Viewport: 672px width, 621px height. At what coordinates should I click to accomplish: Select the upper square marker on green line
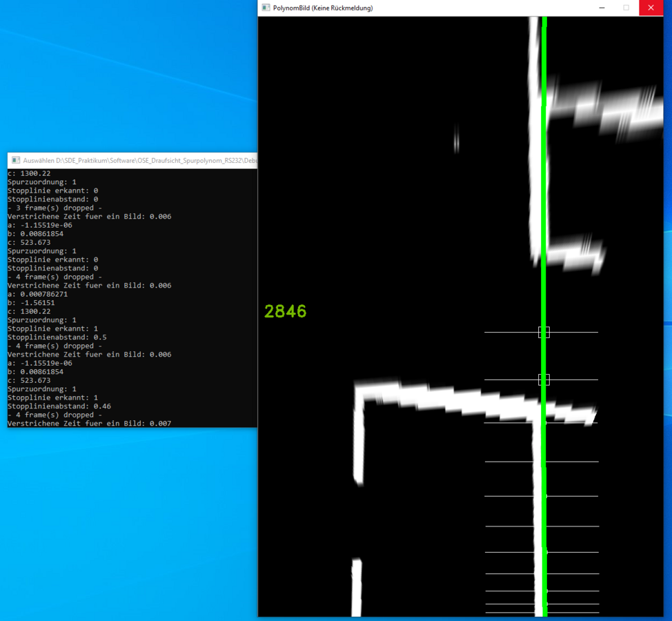(544, 333)
